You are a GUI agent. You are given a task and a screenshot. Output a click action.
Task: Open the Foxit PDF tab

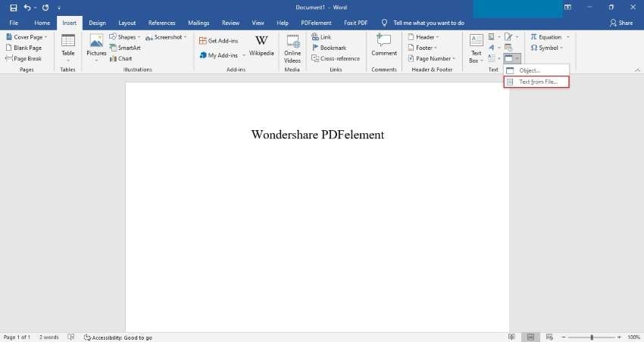click(x=355, y=23)
